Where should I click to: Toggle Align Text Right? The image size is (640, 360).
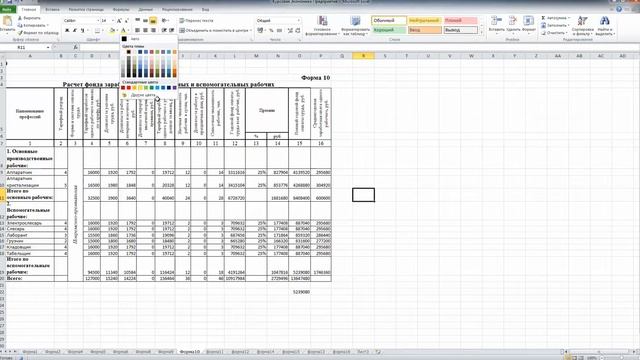pyautogui.click(x=153, y=30)
